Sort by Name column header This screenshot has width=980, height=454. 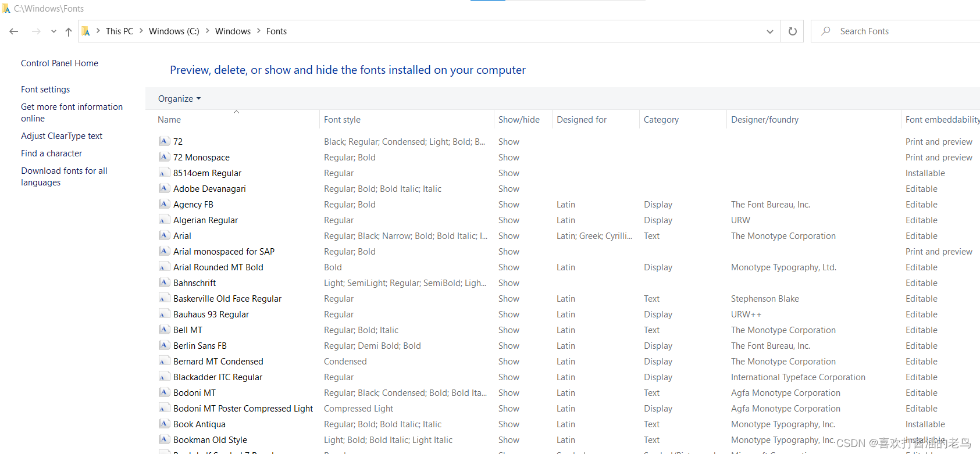coord(169,120)
